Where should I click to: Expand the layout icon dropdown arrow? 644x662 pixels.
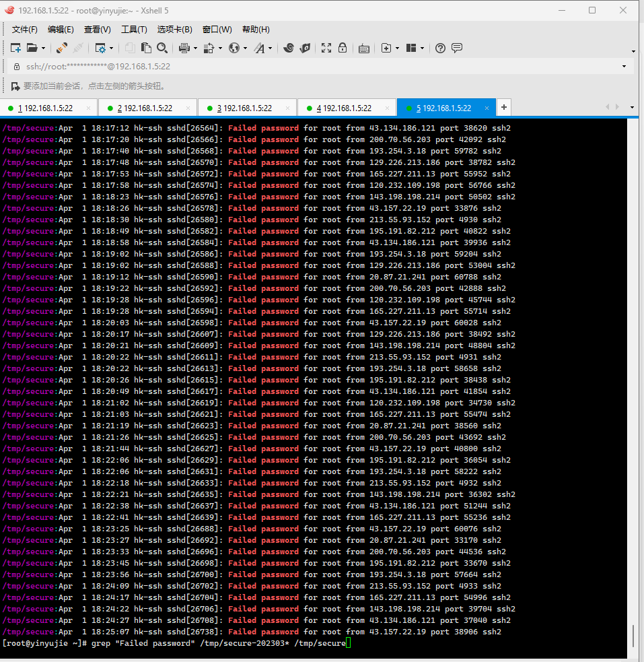coord(422,48)
